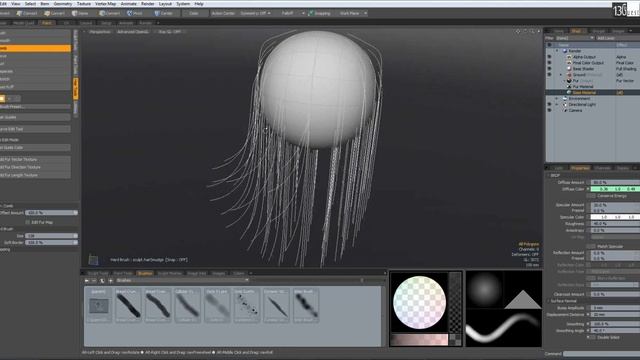Collapse the Render tree item
Viewport: 640px width, 360px height.
(x=557, y=51)
